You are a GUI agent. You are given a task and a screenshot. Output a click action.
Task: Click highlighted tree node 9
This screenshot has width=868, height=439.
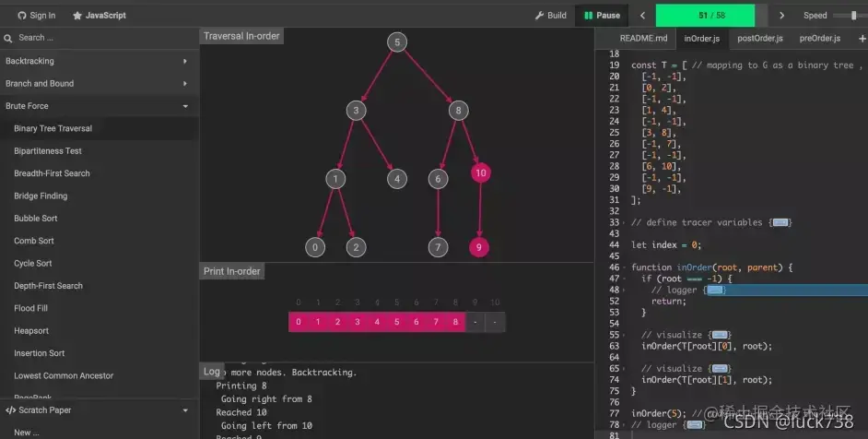point(479,247)
